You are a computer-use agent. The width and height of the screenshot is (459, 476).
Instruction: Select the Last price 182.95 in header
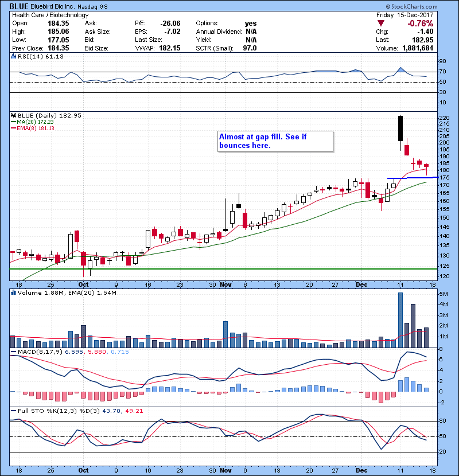422,40
